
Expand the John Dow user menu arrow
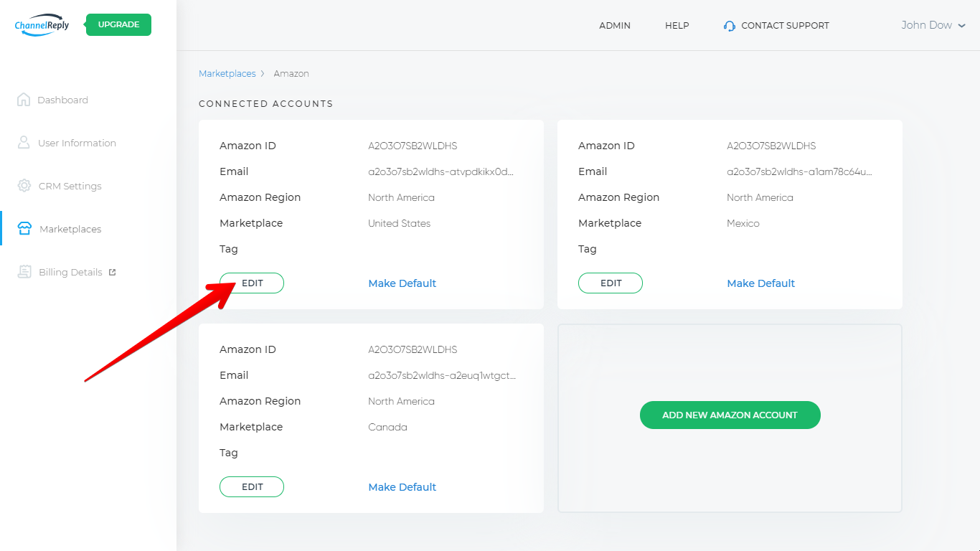(x=962, y=26)
